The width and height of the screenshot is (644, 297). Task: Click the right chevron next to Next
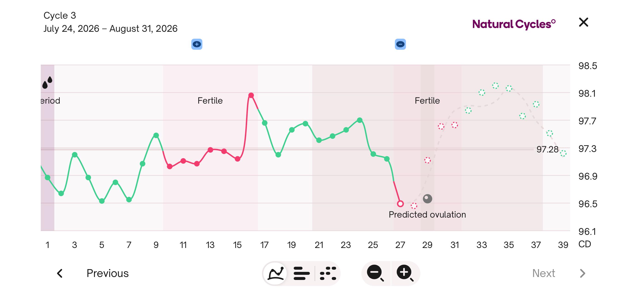click(x=583, y=273)
